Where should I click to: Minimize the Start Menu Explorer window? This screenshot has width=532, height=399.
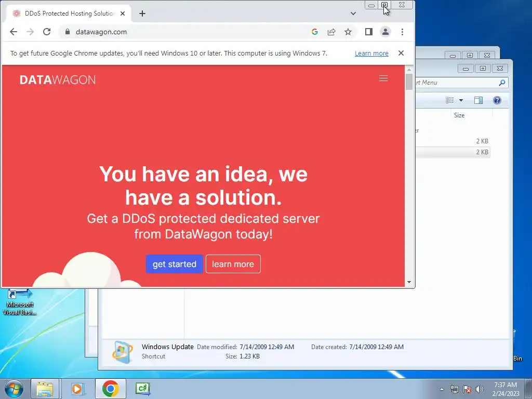(466, 69)
